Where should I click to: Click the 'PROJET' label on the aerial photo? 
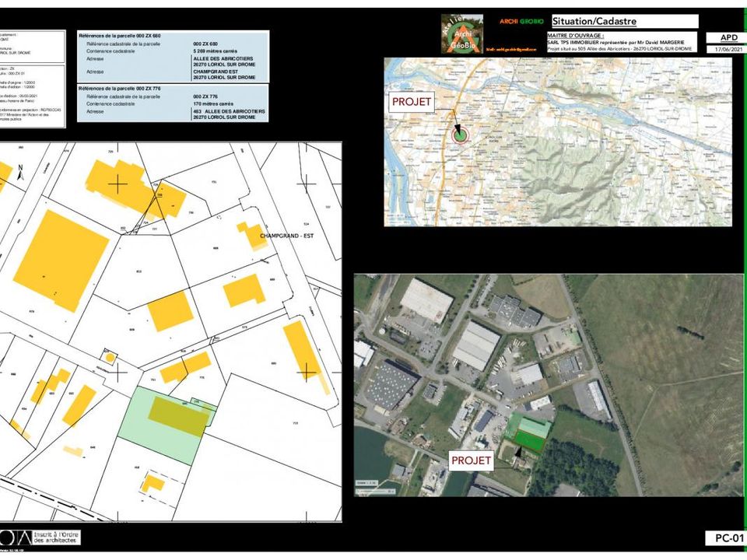471,460
